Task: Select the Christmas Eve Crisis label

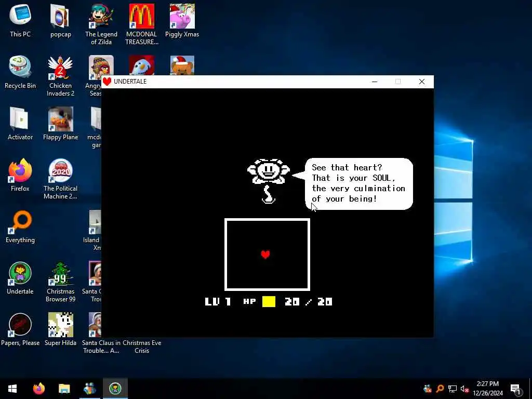Action: click(x=142, y=347)
